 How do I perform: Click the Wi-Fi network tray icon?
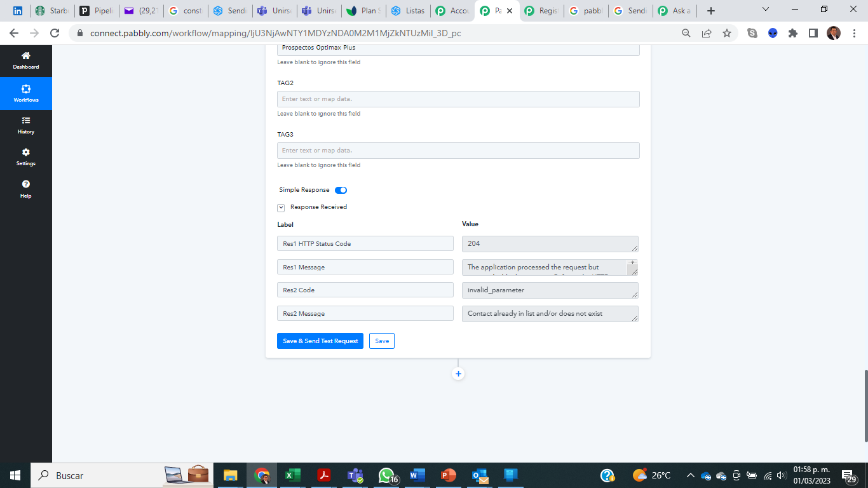[x=768, y=475]
